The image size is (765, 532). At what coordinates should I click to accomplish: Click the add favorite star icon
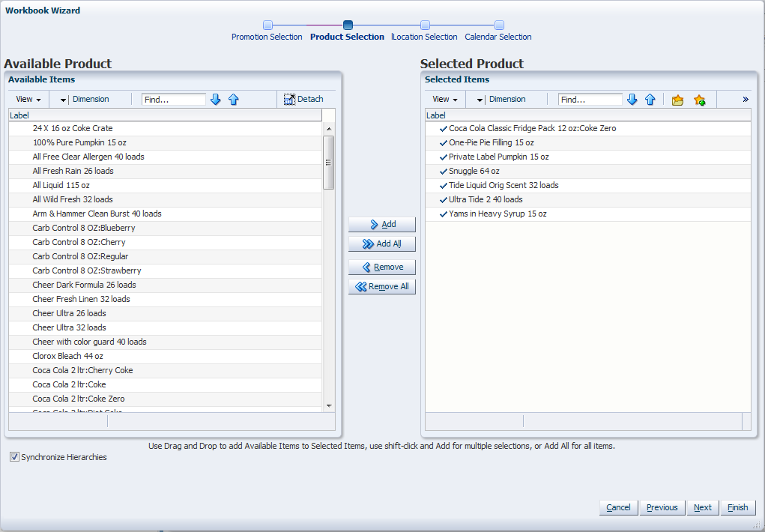[x=700, y=100]
